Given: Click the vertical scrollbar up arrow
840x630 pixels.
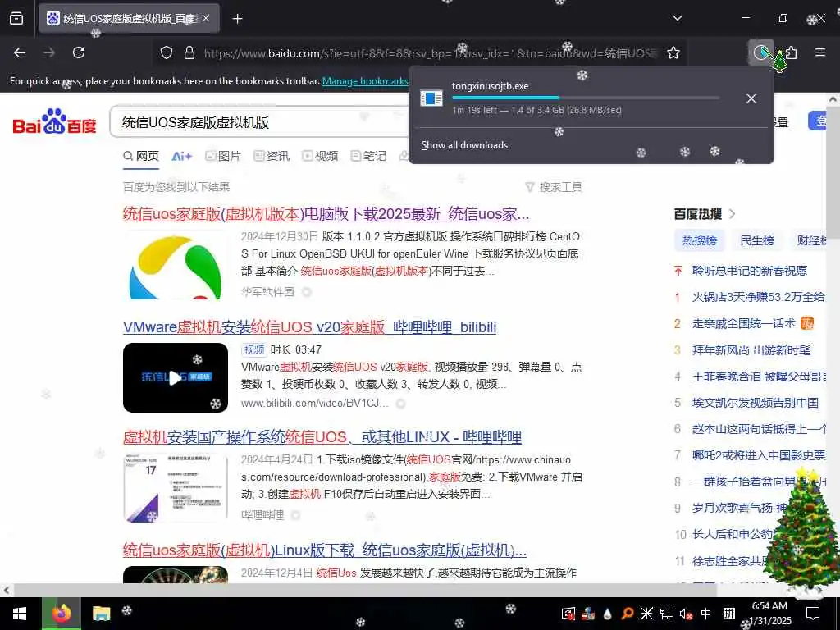Looking at the screenshot, I should 833,99.
